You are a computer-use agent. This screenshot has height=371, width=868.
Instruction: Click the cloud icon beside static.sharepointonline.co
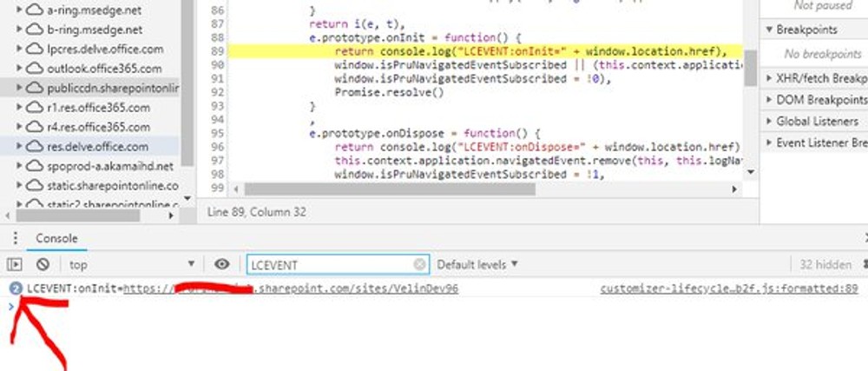[x=35, y=185]
